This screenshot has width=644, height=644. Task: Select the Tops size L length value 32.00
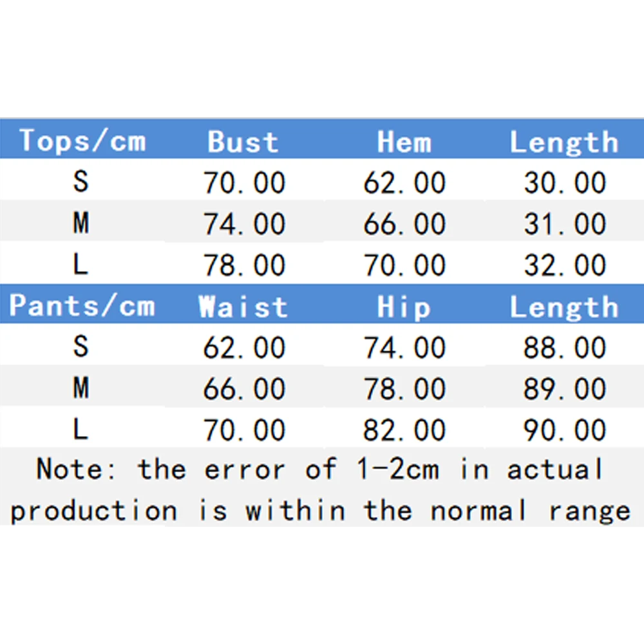point(565,265)
